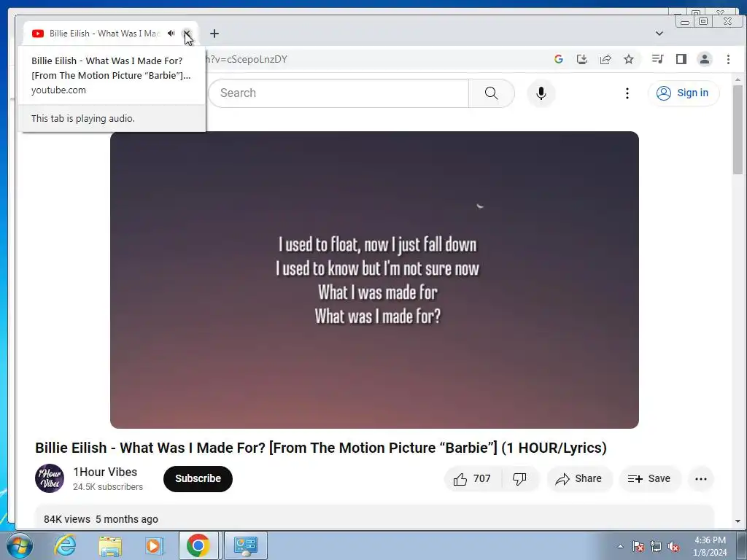Expand the 84K views description box
Viewport: 747px width, 560px height.
374,518
